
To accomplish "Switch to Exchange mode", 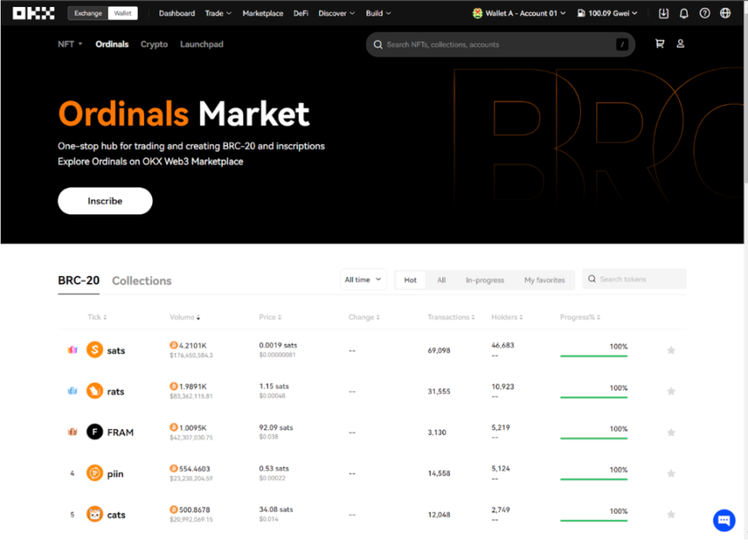I will (x=88, y=13).
